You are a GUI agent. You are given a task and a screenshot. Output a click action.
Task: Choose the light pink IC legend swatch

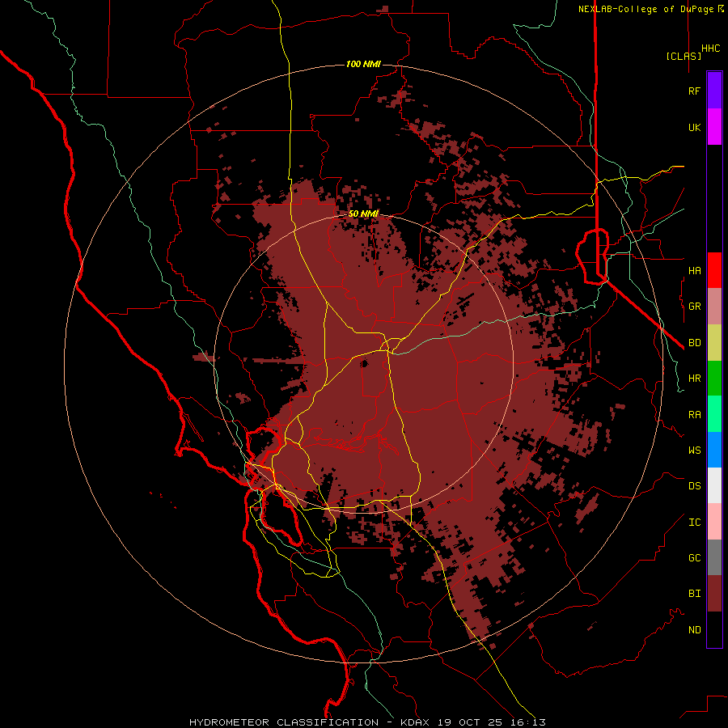click(x=714, y=522)
